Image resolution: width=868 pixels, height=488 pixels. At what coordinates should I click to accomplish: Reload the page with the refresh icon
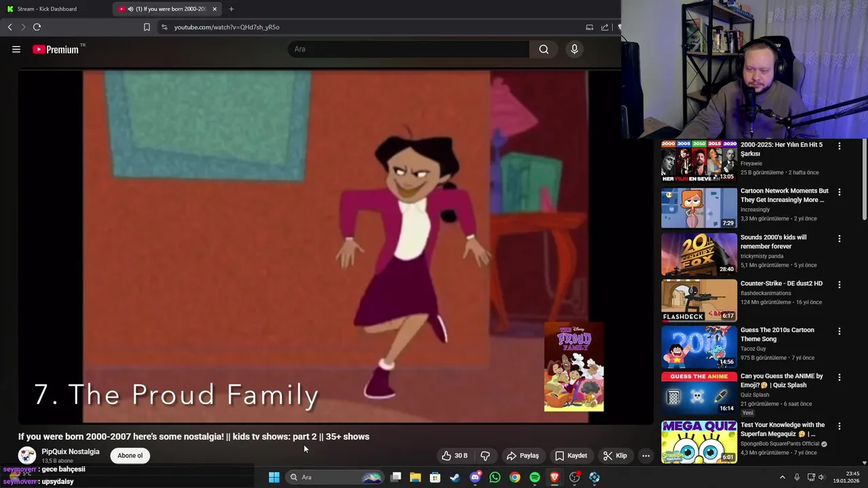point(37,27)
